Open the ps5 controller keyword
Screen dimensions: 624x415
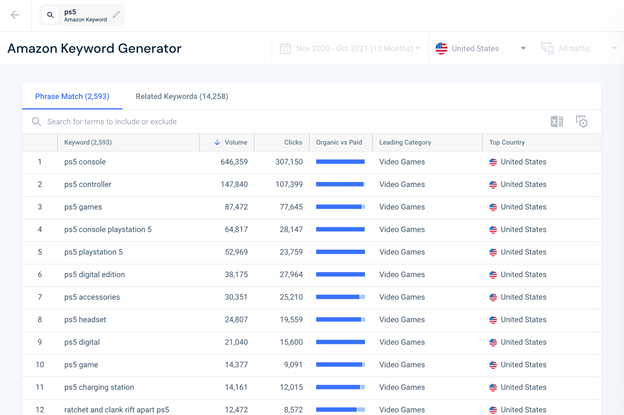click(x=88, y=185)
